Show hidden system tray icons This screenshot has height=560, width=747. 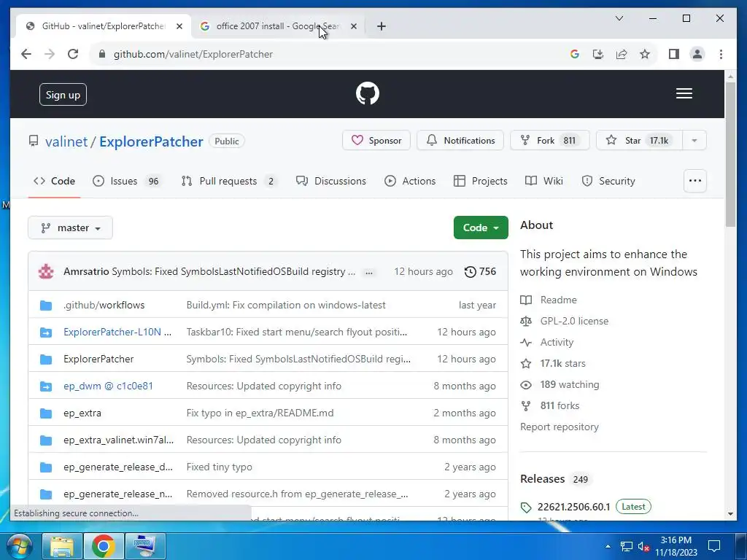click(608, 546)
